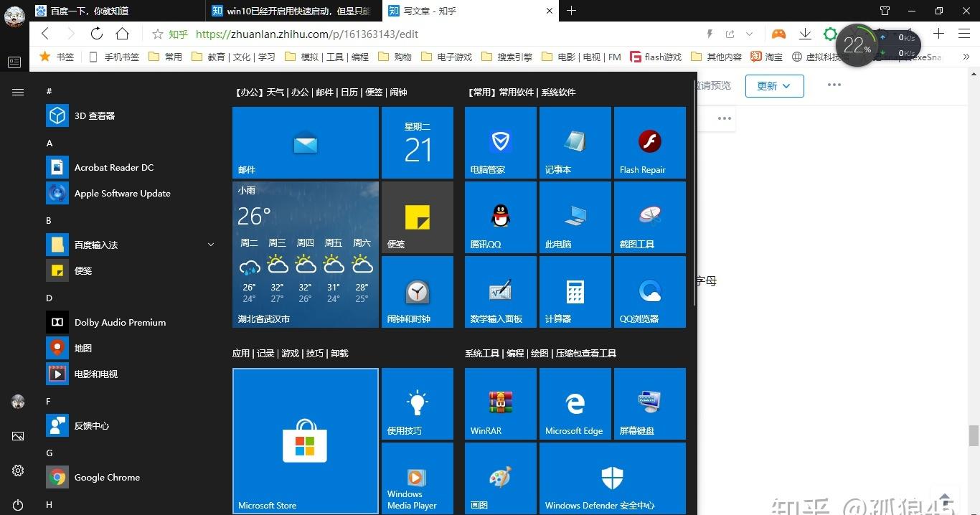Screen dimensions: 980x515
Task: Launch Acrobat Reader DC from the app list
Action: [x=132, y=167]
